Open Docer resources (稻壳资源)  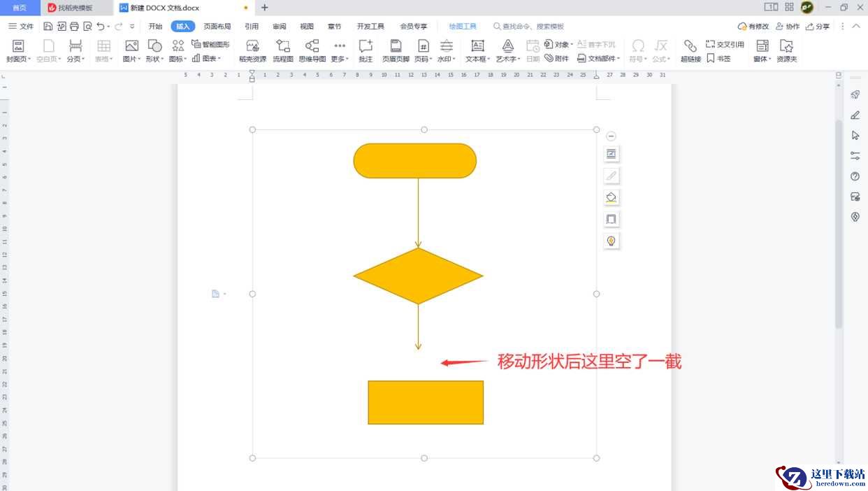pos(252,51)
